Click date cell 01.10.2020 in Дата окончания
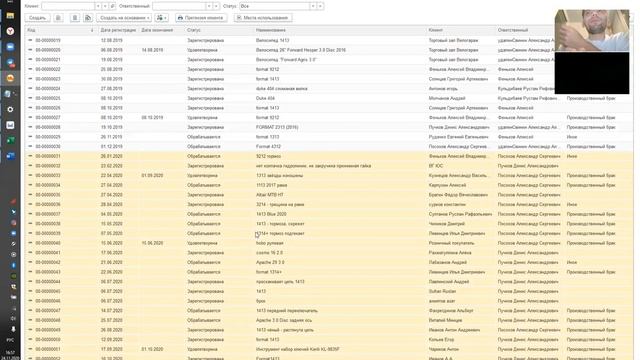The image size is (640, 360). [x=152, y=349]
